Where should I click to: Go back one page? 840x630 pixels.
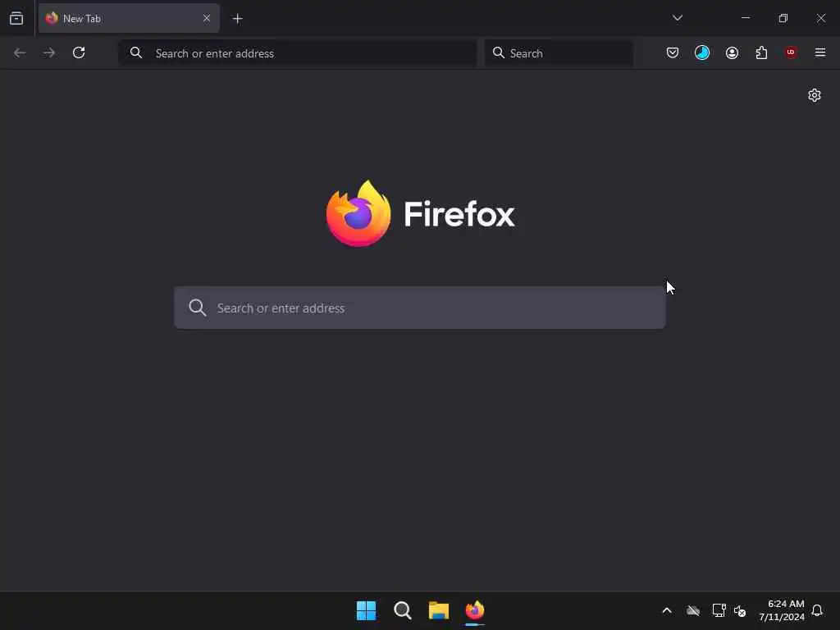point(20,53)
